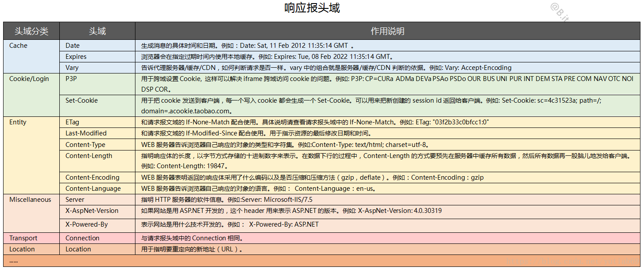This screenshot has height=270, width=644.
Task: Click the description with Vary: Accept-Encoding
Action: (387, 68)
